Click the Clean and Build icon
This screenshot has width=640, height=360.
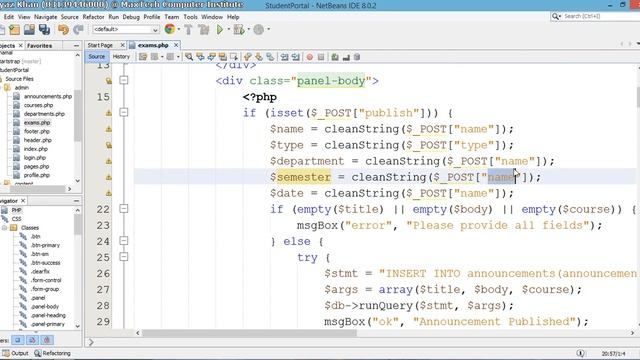click(203, 29)
